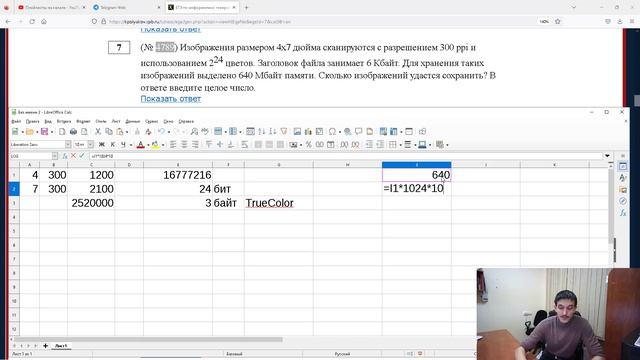Click the Format as Percent icon
The image size is (640, 360).
click(309, 144)
